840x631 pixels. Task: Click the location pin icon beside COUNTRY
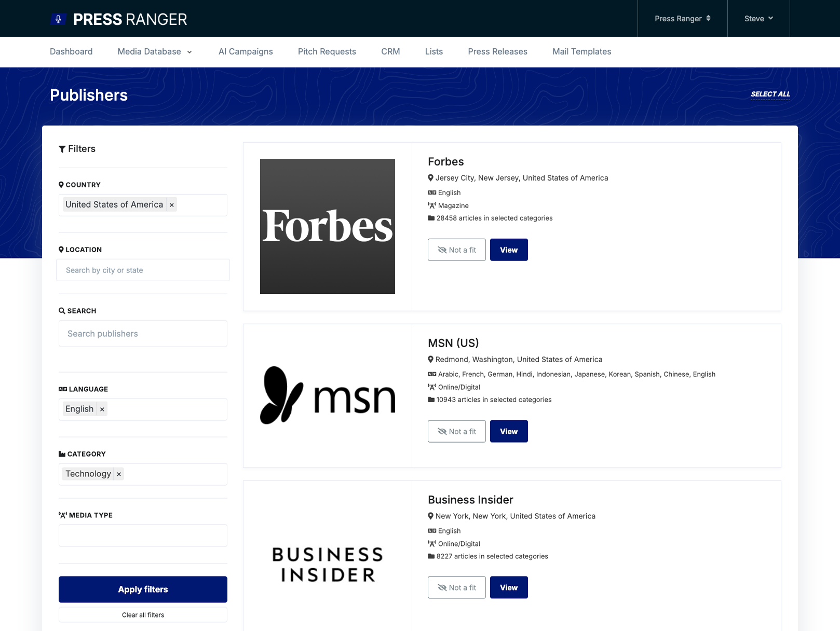(61, 184)
